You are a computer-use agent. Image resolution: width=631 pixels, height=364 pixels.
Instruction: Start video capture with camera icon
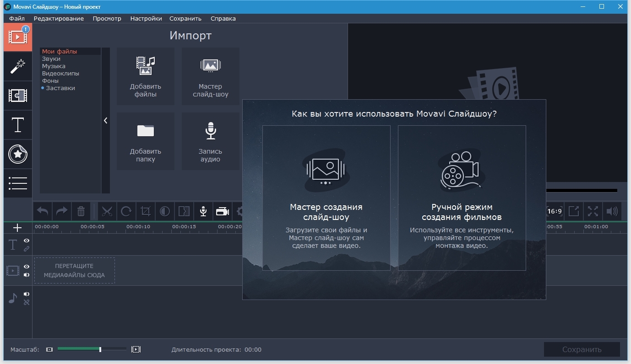[x=223, y=211]
